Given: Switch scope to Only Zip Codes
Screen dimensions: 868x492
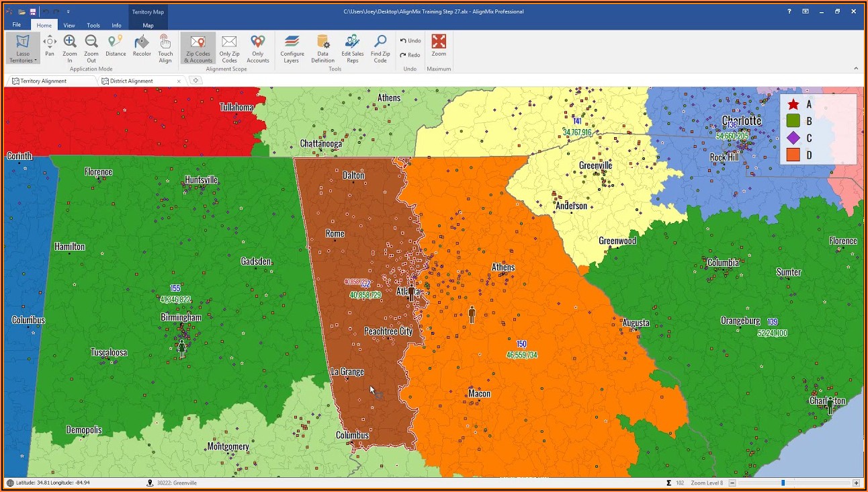Looking at the screenshot, I should point(229,47).
